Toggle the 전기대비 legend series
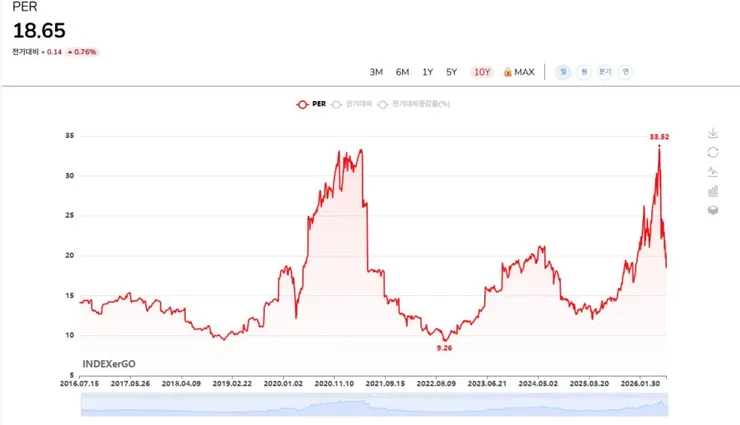 click(352, 104)
